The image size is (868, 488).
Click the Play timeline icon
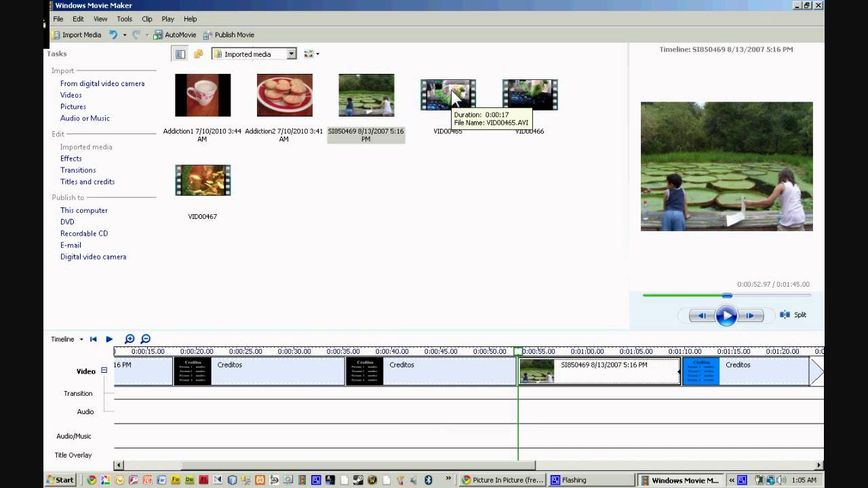pos(109,339)
